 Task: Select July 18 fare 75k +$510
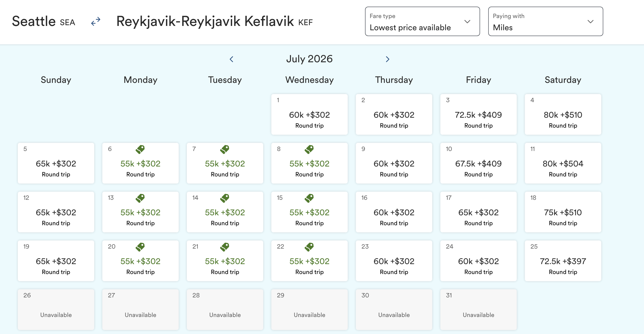563,212
